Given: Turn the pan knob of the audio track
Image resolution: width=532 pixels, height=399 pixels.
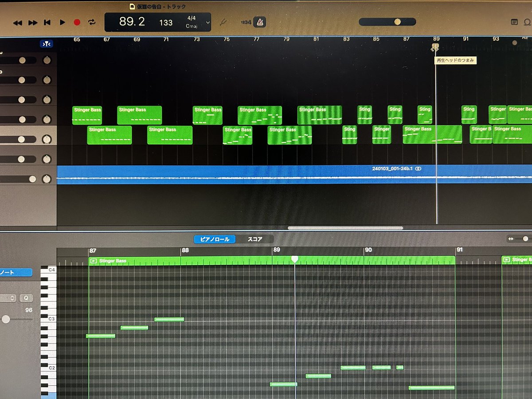Looking at the screenshot, I should (x=47, y=179).
